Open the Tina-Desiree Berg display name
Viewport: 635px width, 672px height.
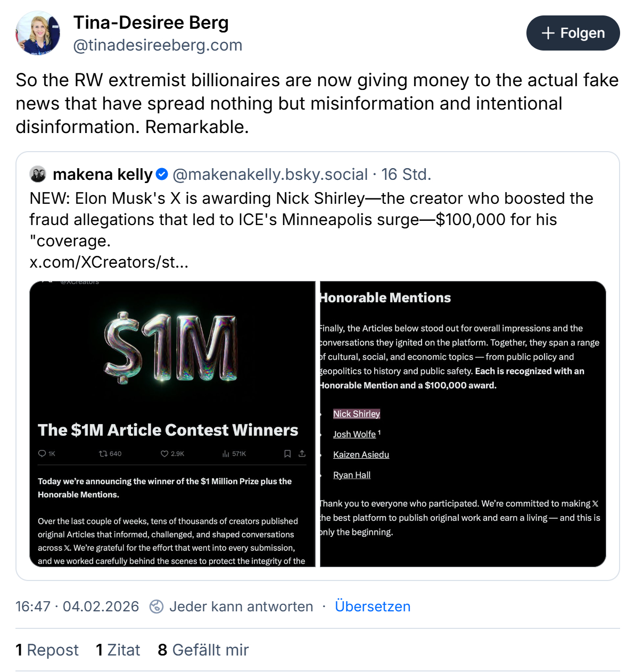[151, 22]
